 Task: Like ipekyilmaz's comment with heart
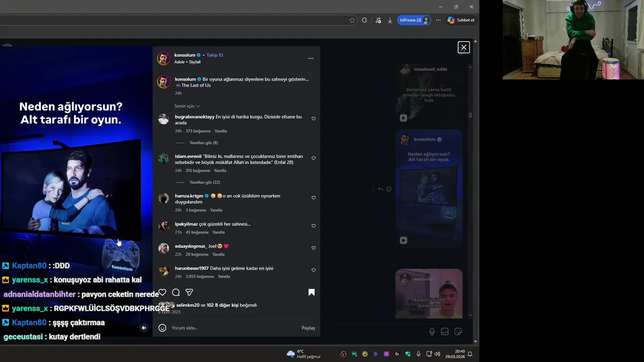coord(313,226)
